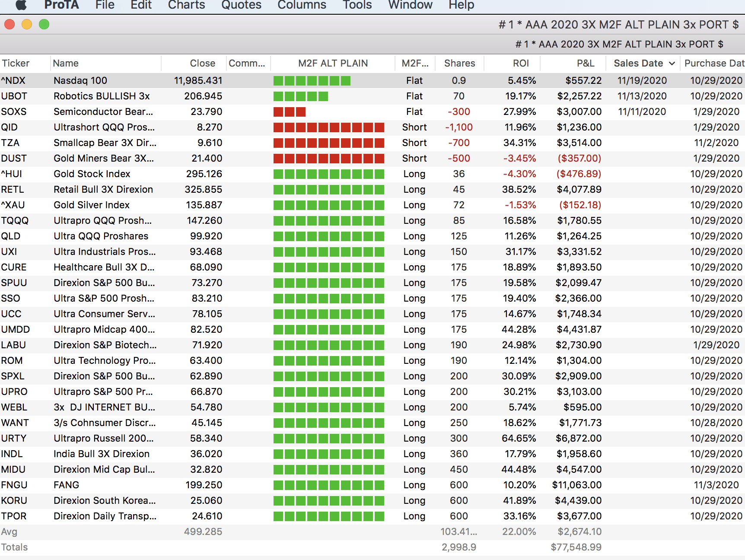The image size is (745, 560).
Task: Open the Apple menu
Action: click(21, 5)
